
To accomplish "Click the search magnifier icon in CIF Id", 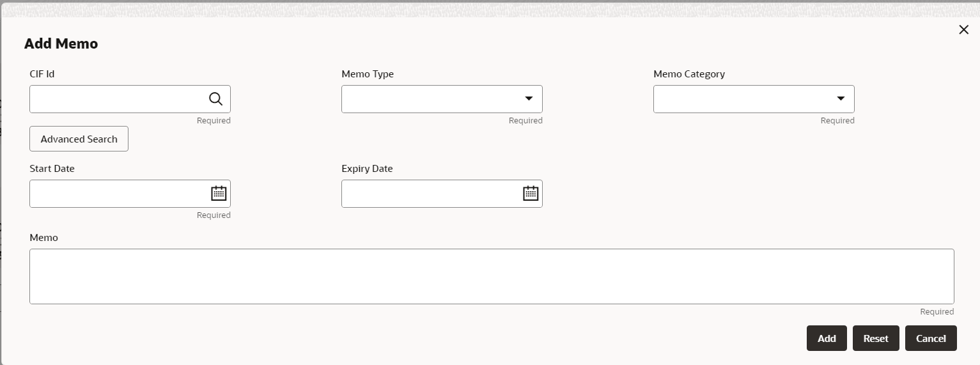I will coord(216,99).
